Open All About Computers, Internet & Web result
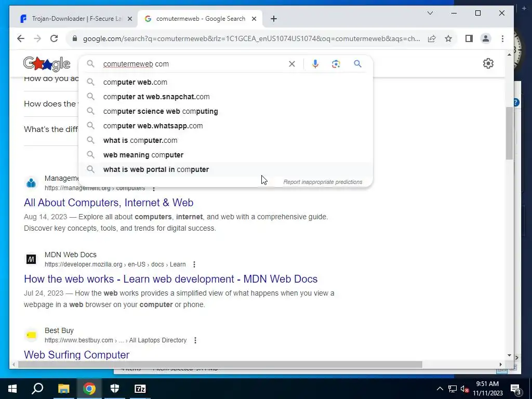Viewport: 532px width, 399px height. [x=109, y=203]
